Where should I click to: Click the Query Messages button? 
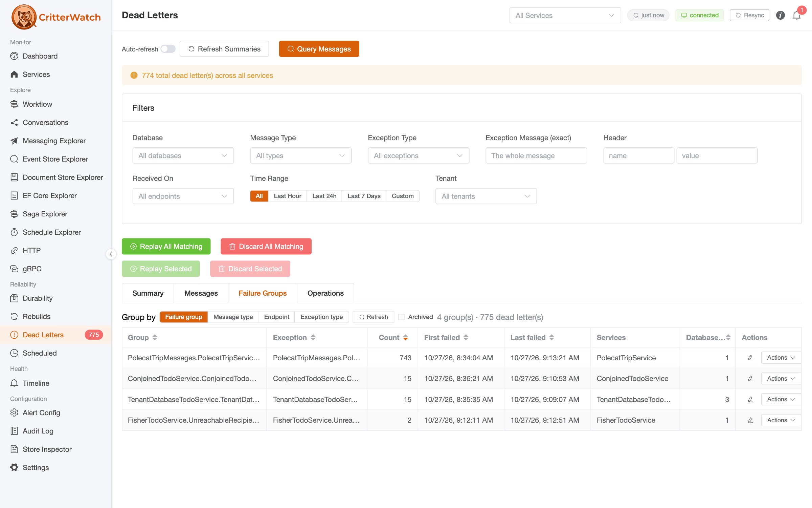(319, 49)
